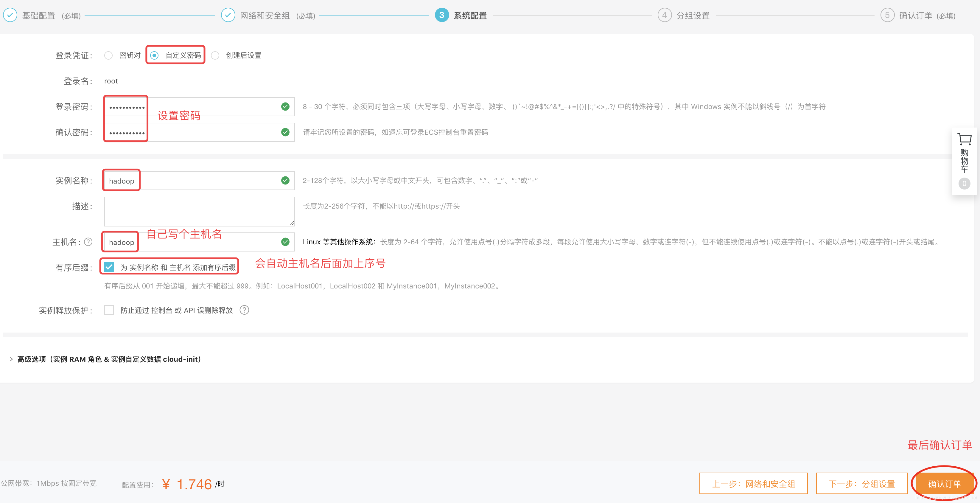Select the 密钥对 radio option

coord(108,55)
